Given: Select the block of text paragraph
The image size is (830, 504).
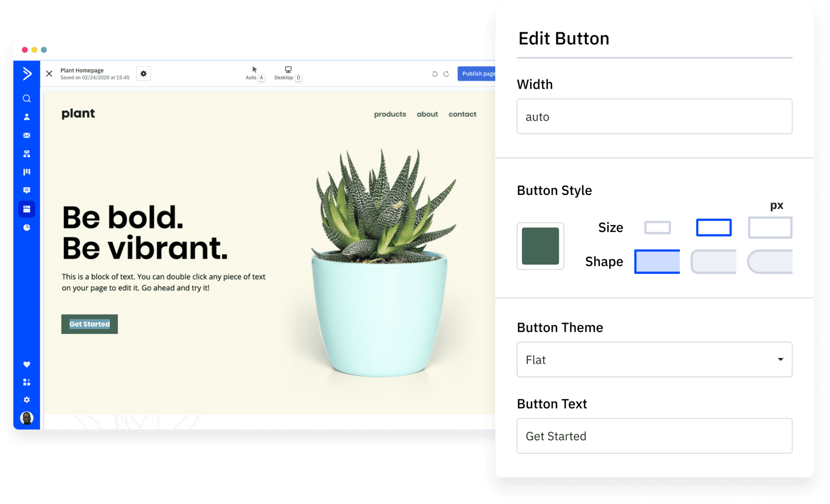Looking at the screenshot, I should pyautogui.click(x=163, y=282).
